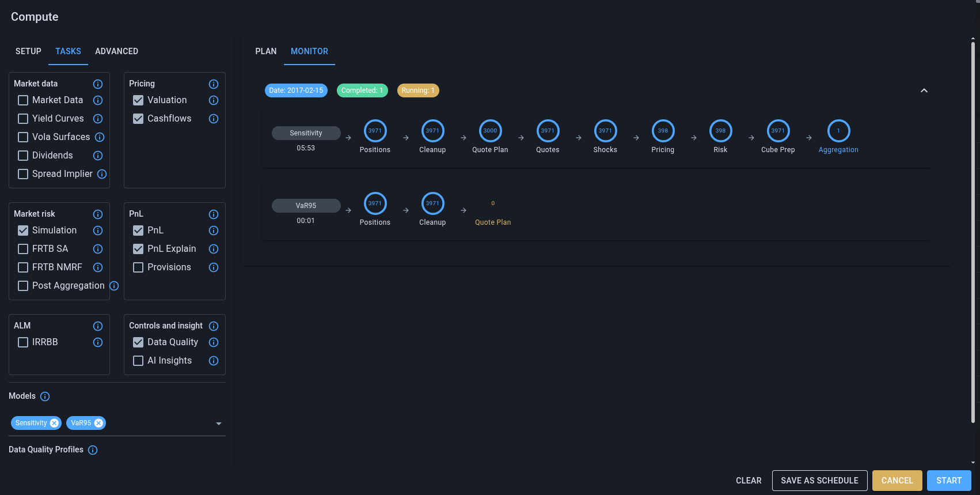Click info icon beside AI Insights

pyautogui.click(x=214, y=361)
